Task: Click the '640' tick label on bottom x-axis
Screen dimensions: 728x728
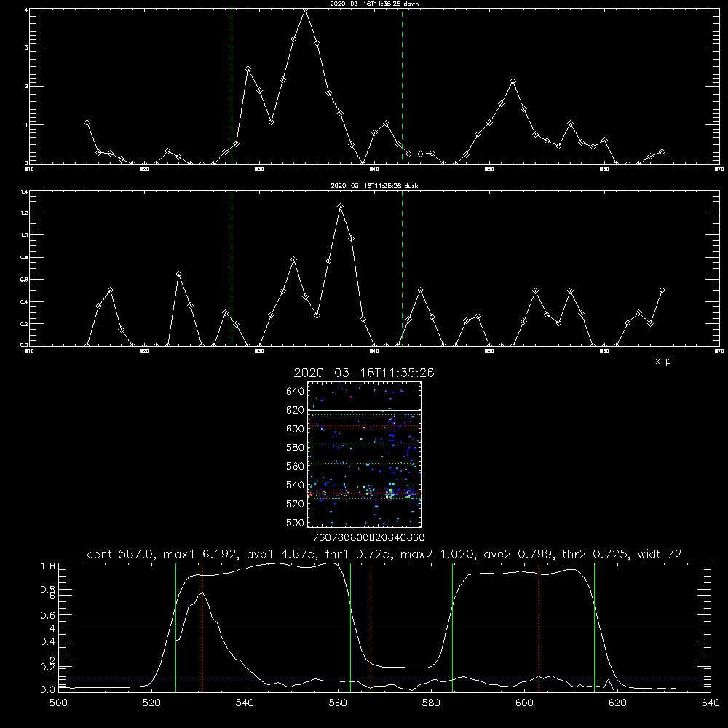Action: [711, 703]
